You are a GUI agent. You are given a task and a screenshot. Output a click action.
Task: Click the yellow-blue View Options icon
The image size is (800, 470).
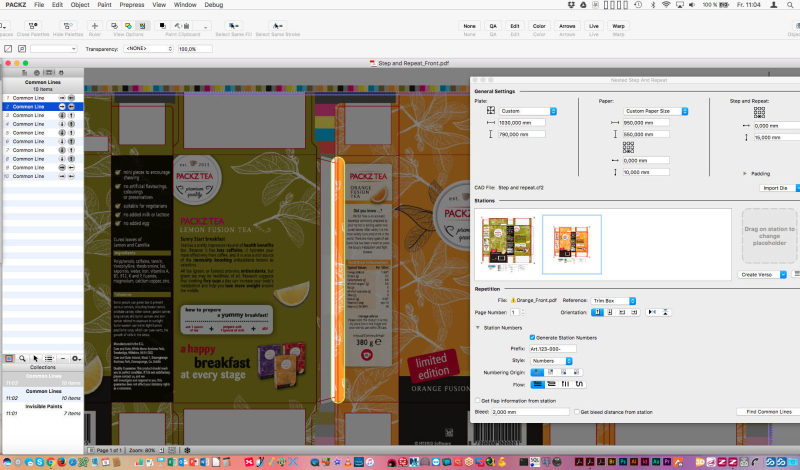pyautogui.click(x=128, y=26)
